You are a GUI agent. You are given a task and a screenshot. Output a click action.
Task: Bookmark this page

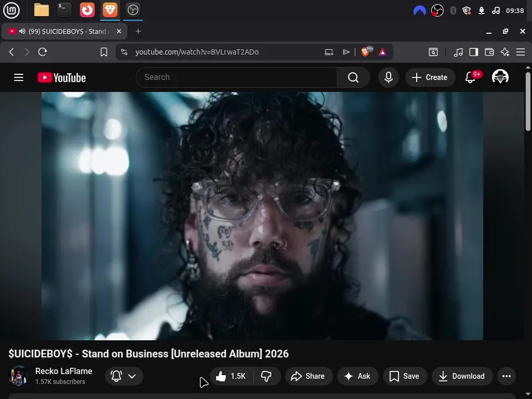tap(104, 52)
